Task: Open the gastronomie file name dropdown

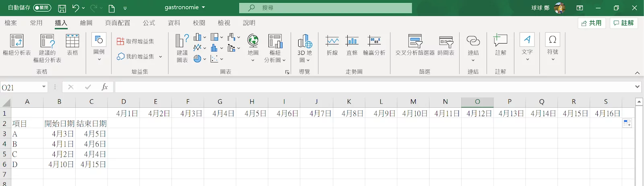Action: point(203,7)
